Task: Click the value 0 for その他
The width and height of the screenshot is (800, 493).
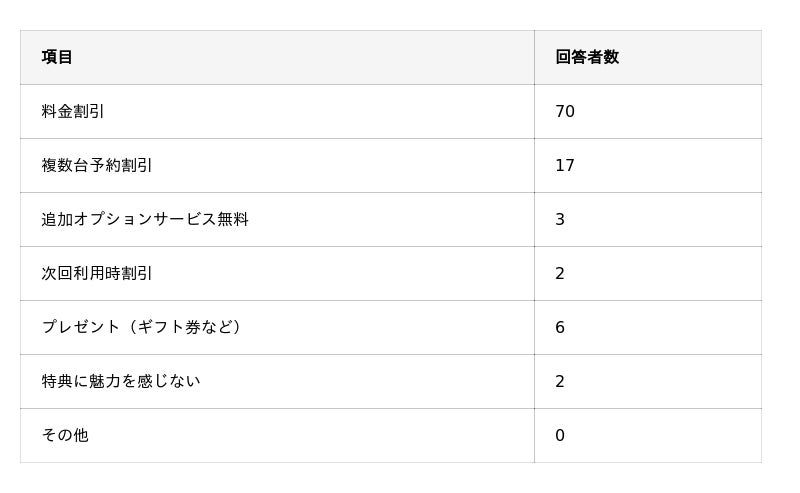Action: click(x=560, y=435)
